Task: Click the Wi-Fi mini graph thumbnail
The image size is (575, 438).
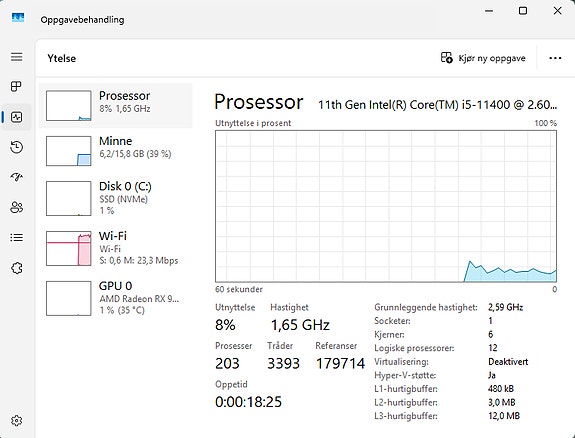Action: tap(69, 248)
